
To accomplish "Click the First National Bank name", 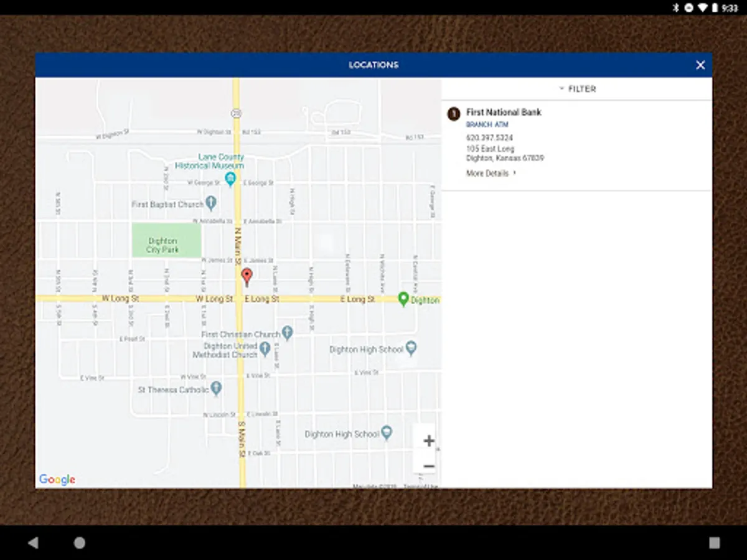I will [x=504, y=112].
